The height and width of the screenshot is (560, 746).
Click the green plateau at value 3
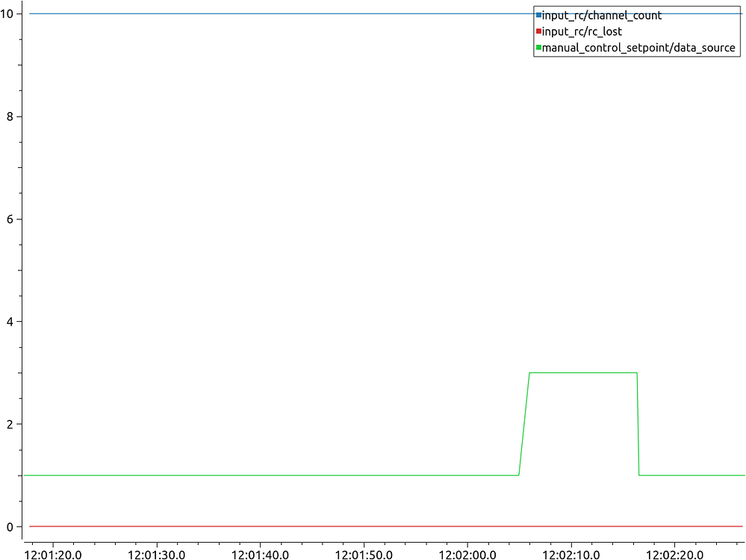[582, 371]
